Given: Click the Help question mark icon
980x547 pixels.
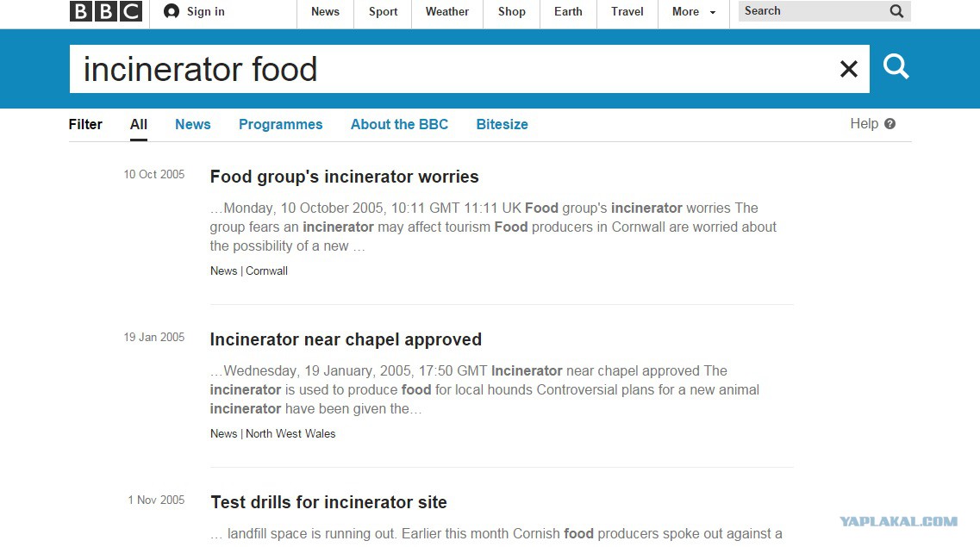Looking at the screenshot, I should [890, 124].
